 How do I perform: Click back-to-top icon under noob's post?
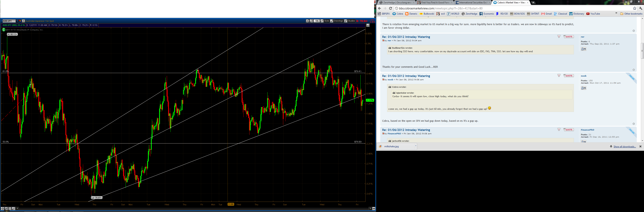point(633,124)
